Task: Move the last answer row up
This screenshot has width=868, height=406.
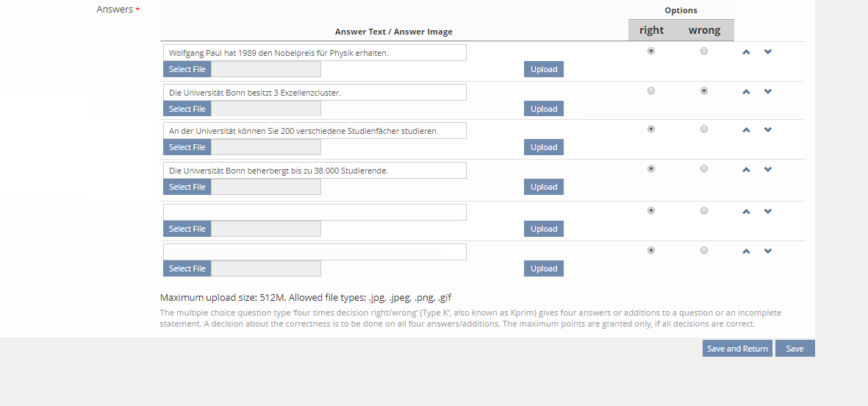Action: [746, 252]
